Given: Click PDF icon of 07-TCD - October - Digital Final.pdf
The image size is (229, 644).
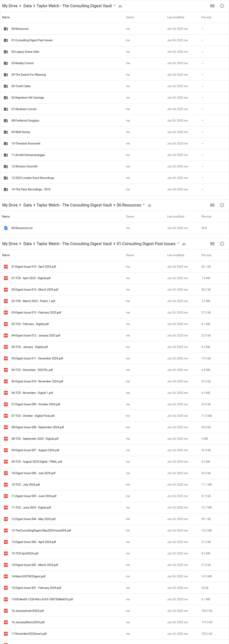Looking at the screenshot, I should pos(6,416).
